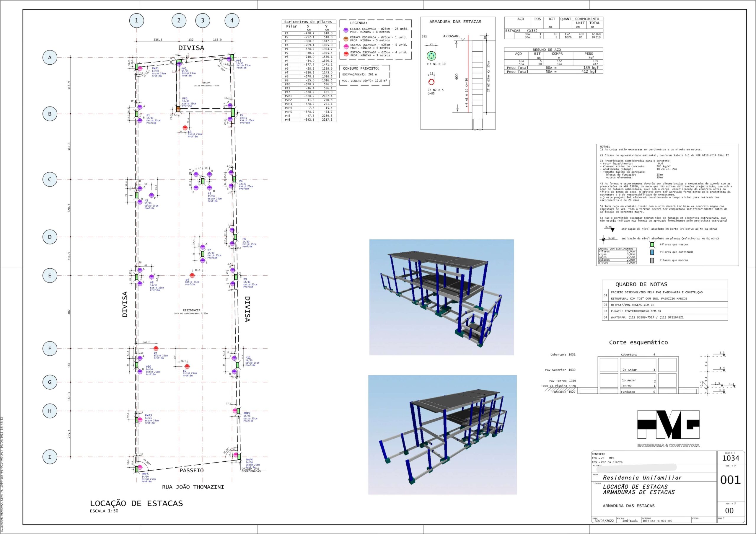Click the 'LEGENDA:' heading
Image resolution: width=756 pixels, height=534 pixels.
(359, 23)
